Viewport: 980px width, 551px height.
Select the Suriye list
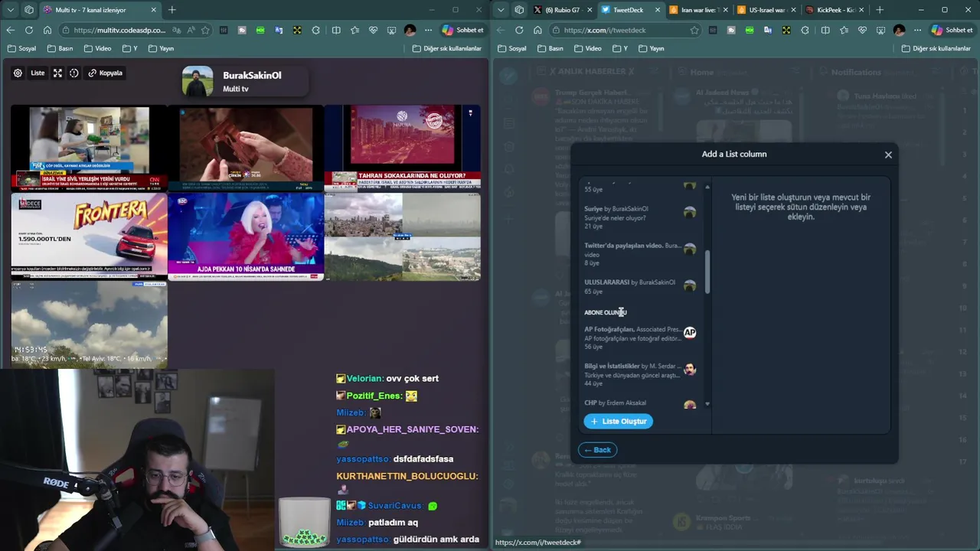tap(639, 217)
